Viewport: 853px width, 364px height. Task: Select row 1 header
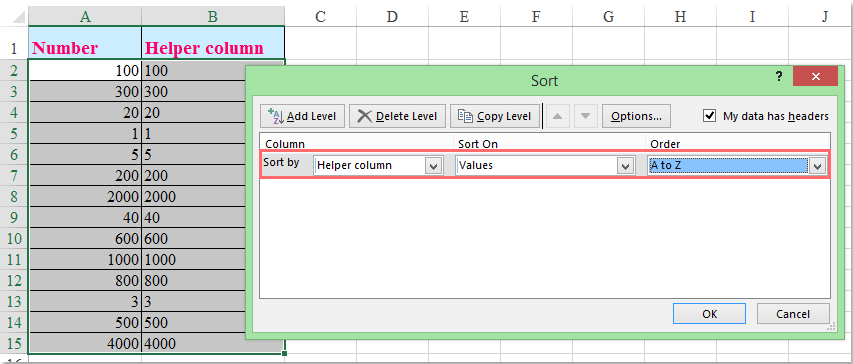click(14, 43)
